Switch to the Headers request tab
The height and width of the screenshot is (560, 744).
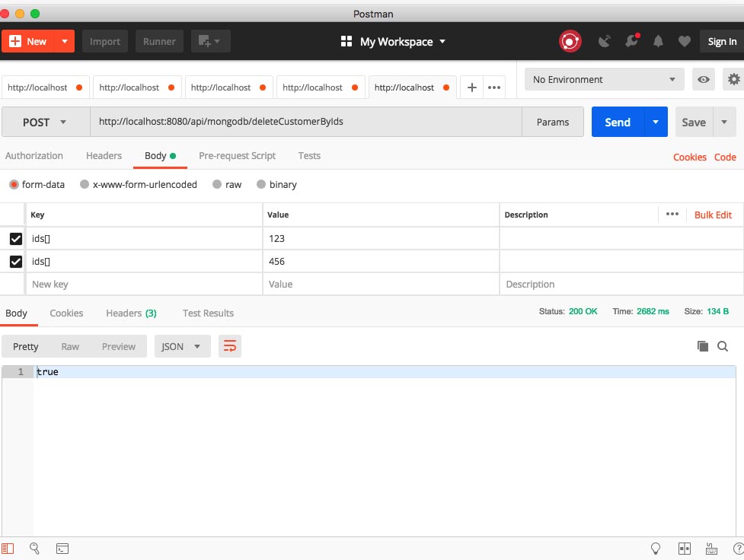(x=104, y=156)
